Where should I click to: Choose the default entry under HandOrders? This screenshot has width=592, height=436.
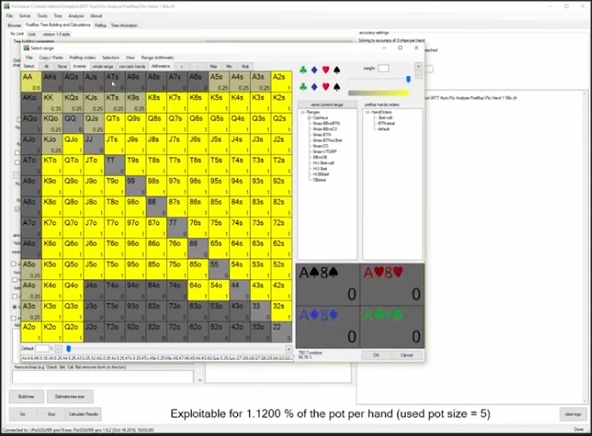384,129
